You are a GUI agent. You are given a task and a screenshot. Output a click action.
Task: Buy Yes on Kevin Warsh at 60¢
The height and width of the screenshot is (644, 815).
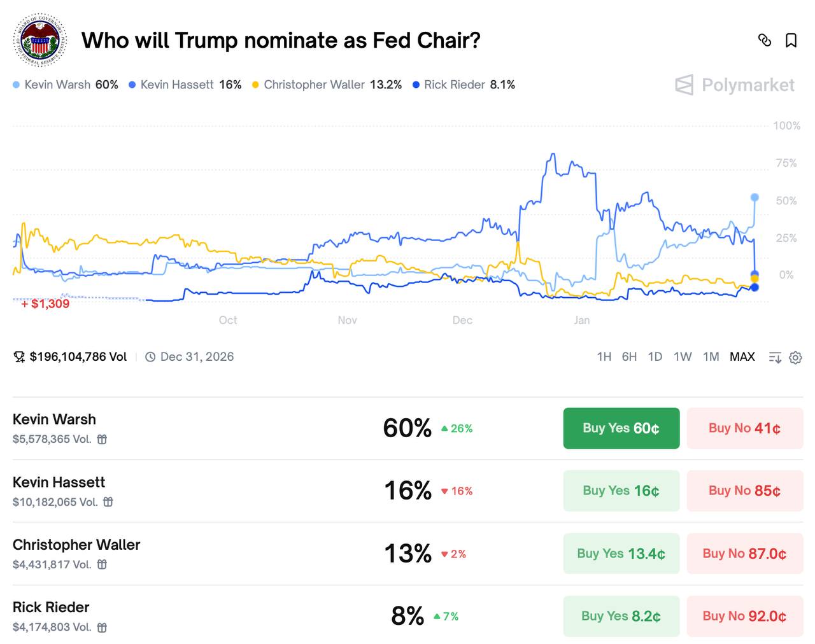tap(621, 428)
